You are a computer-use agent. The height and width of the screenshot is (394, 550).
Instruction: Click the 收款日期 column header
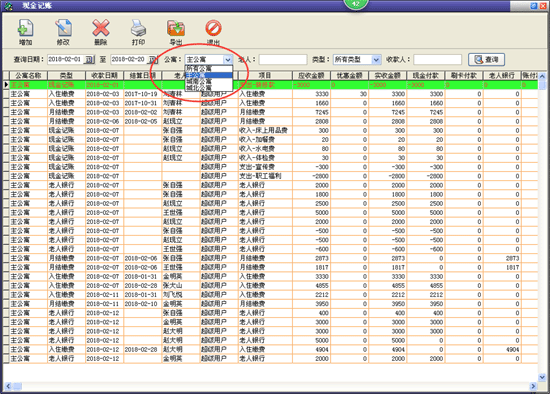pyautogui.click(x=104, y=75)
